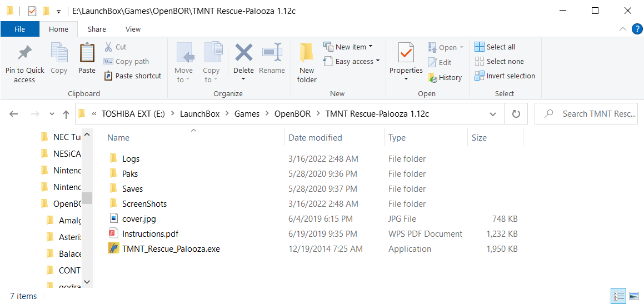
Task: Switch to the View tab
Action: (133, 29)
